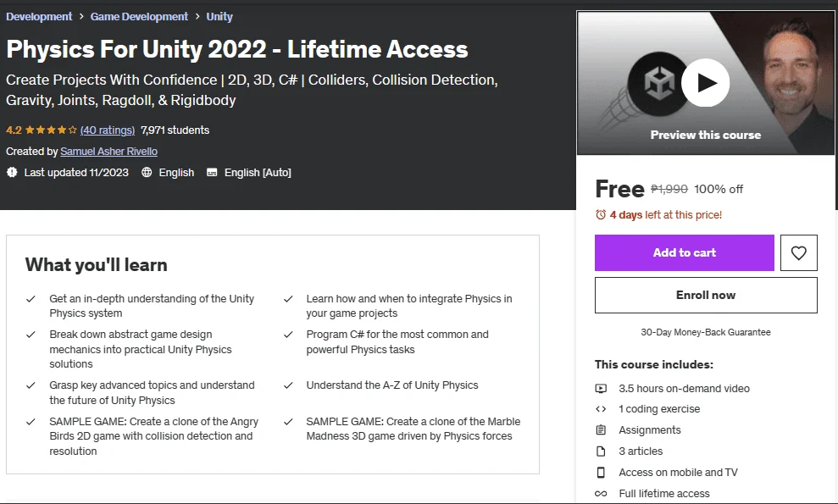Click the star rating display
The width and height of the screenshot is (838, 504).
[x=51, y=130]
